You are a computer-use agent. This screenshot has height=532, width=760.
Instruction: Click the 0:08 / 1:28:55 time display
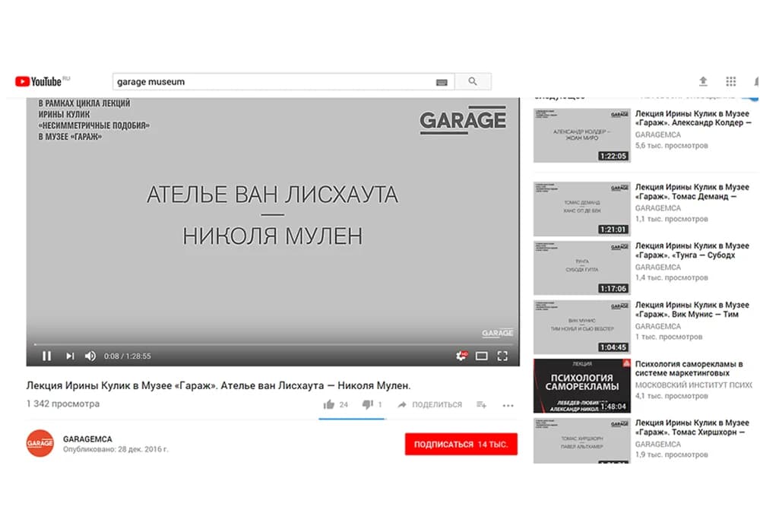(x=128, y=356)
